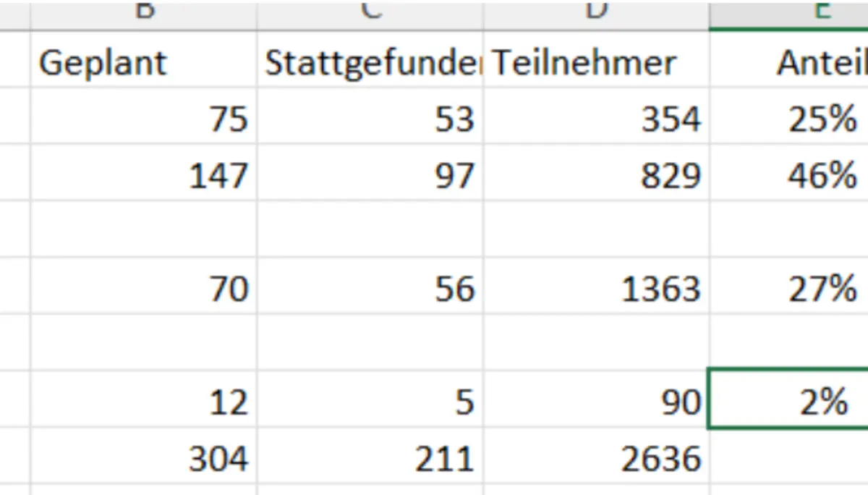
Task: Select the 'Geplant' header cell
Action: tap(143, 63)
